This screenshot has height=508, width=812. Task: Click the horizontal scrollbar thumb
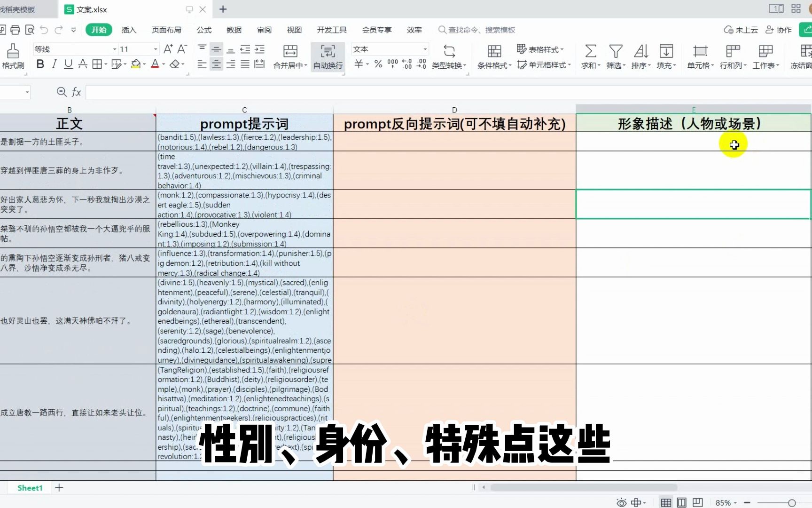584,487
